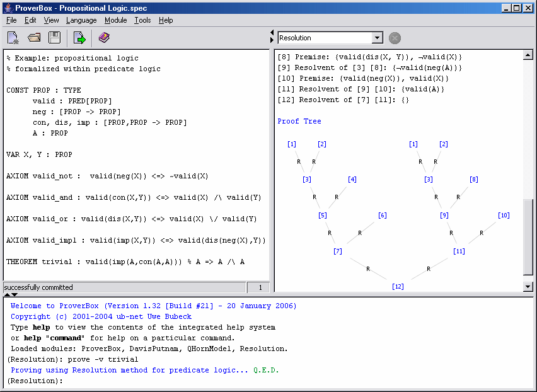Open file using the folder icon
537x392 pixels.
pos(34,38)
